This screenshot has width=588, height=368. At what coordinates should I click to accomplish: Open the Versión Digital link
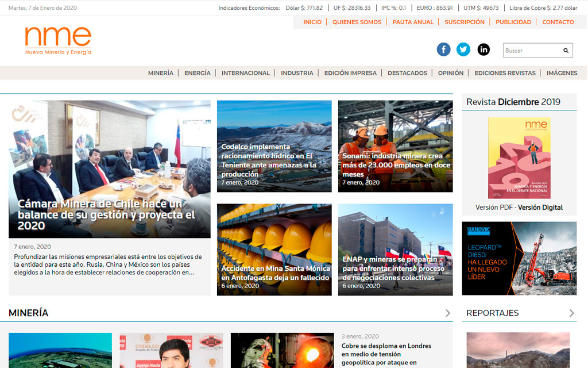point(540,207)
